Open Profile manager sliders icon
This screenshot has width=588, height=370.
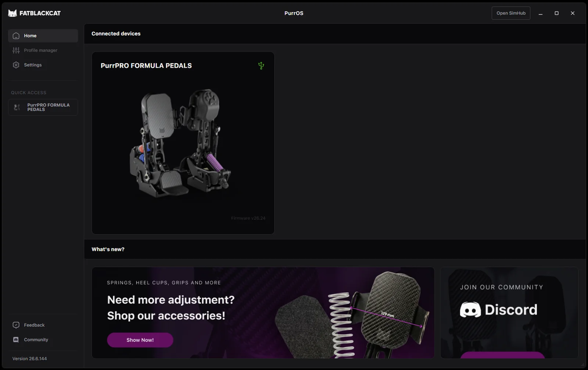tap(16, 50)
